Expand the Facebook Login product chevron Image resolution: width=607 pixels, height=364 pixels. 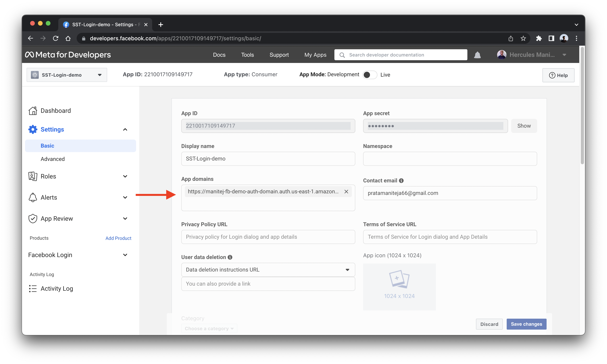pyautogui.click(x=125, y=255)
